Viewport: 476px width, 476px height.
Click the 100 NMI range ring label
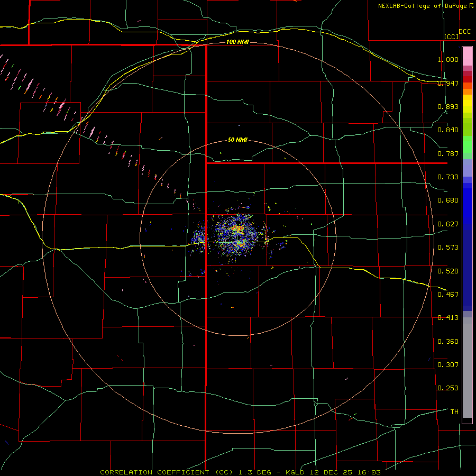click(x=237, y=42)
